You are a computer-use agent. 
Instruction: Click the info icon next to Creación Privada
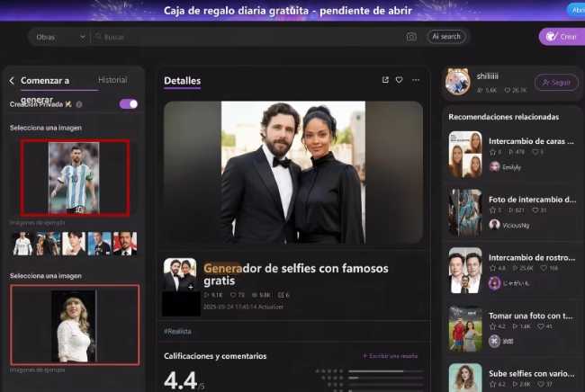(x=79, y=104)
